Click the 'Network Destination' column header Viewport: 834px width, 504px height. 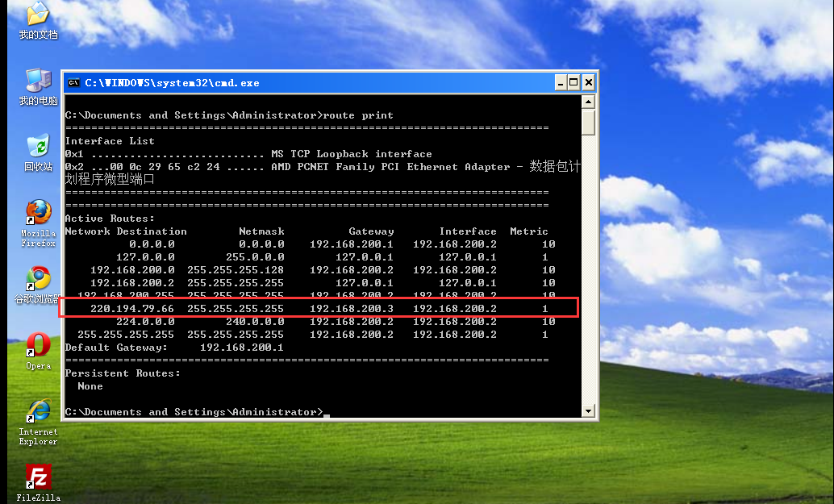click(126, 231)
